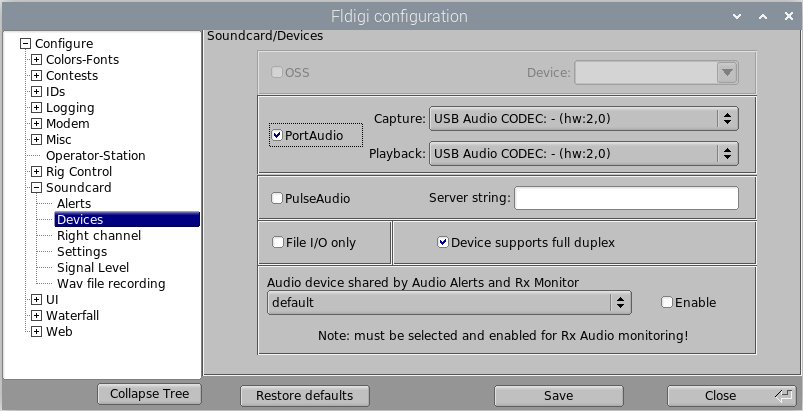Screen dimensions: 803x411
Task: Select Signal Level in the tree
Action: click(x=92, y=268)
